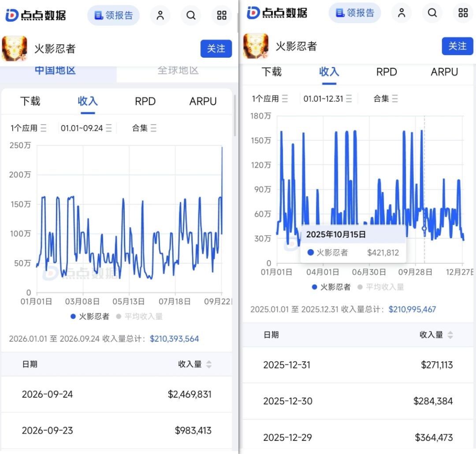Open the grid menu icon in left panel
Viewport: 476px width, 454px height.
(222, 15)
